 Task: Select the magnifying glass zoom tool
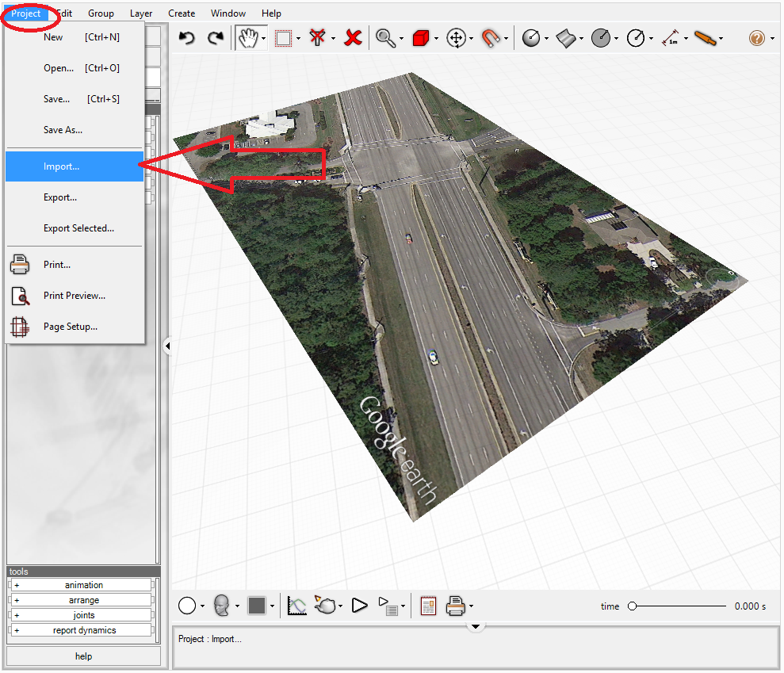tap(385, 38)
